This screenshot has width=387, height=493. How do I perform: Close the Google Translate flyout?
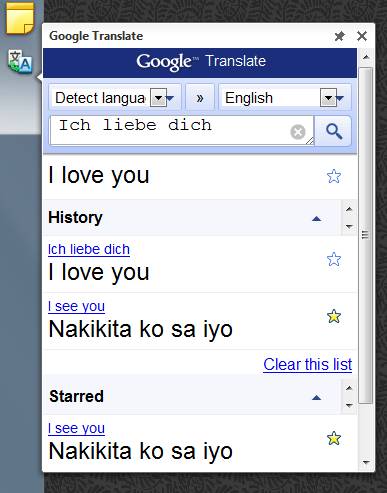[362, 36]
